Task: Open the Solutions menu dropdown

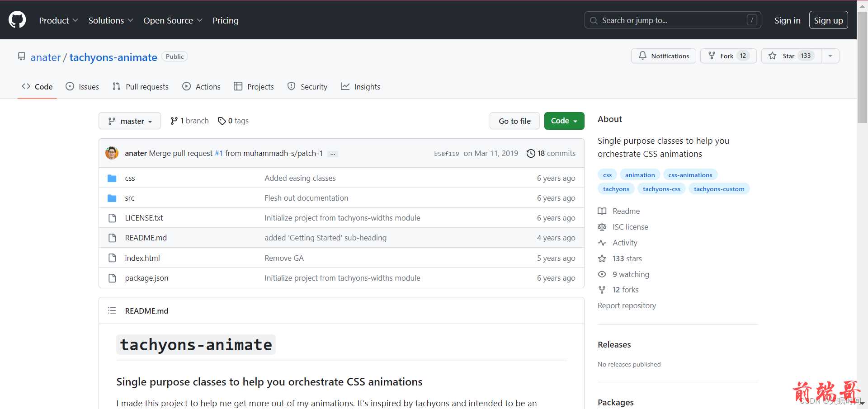Action: click(x=111, y=20)
